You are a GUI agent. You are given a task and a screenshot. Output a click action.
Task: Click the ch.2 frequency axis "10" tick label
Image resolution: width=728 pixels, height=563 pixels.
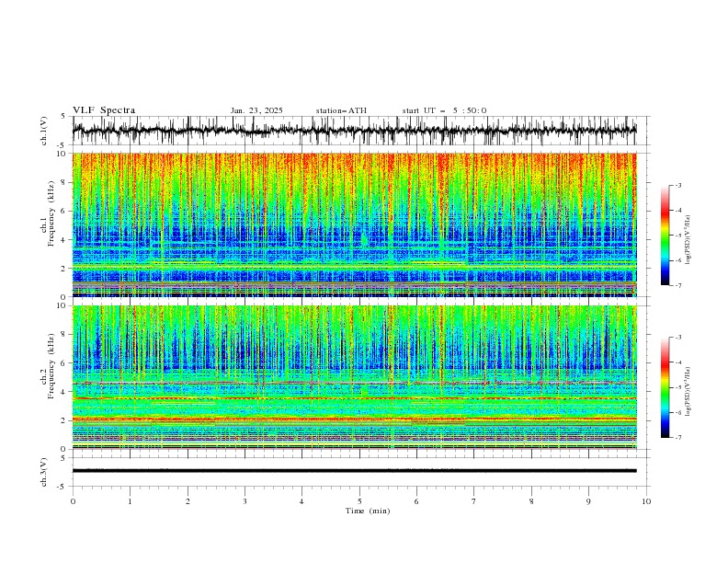[x=62, y=305]
